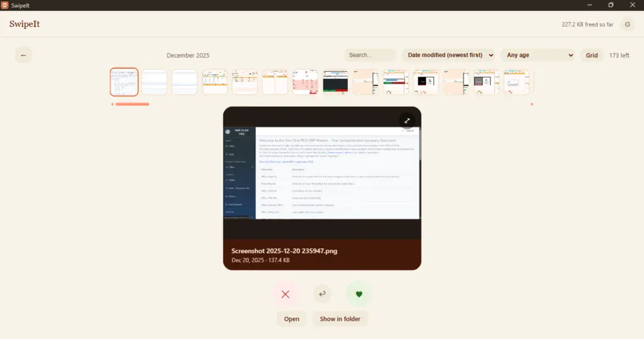The image size is (644, 339).
Task: Click the SwipeIt logo title
Action: (x=25, y=24)
